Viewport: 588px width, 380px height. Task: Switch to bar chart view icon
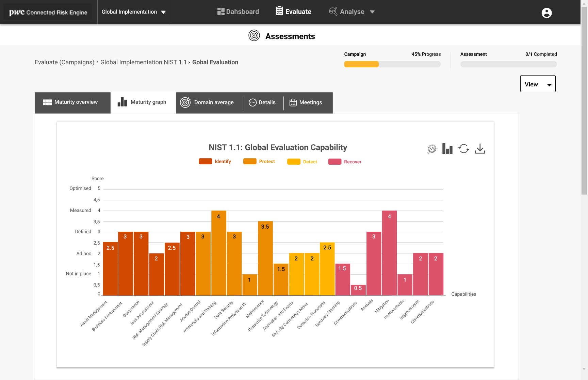[447, 149]
